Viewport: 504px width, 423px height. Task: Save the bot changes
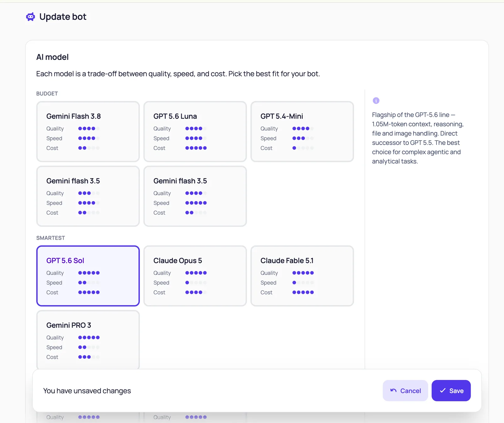(451, 391)
